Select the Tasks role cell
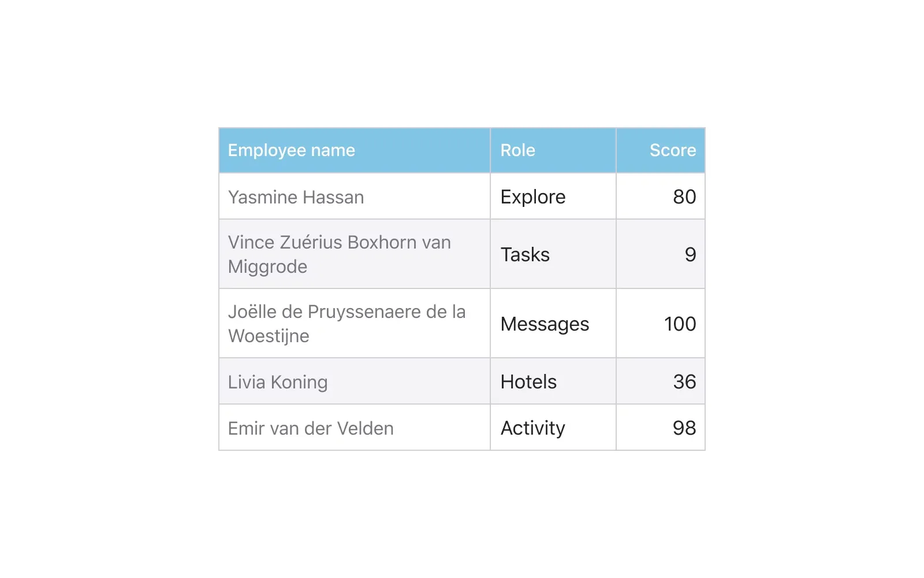924x578 pixels. point(553,254)
